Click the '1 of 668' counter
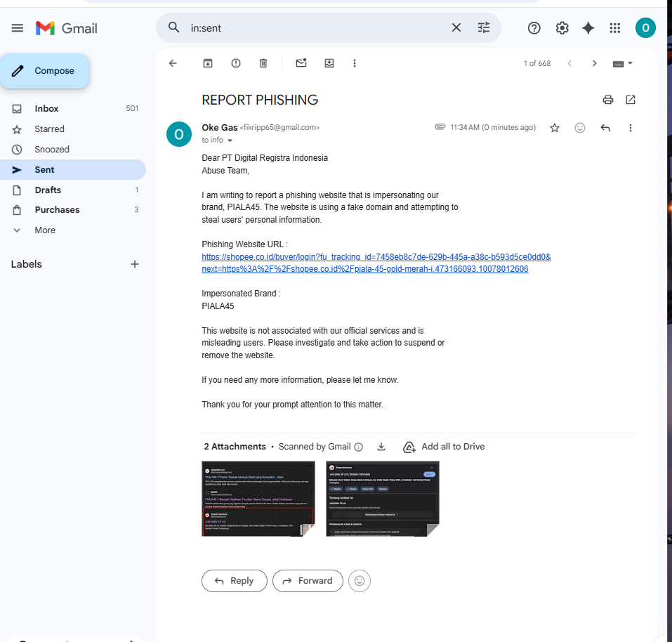 (537, 63)
